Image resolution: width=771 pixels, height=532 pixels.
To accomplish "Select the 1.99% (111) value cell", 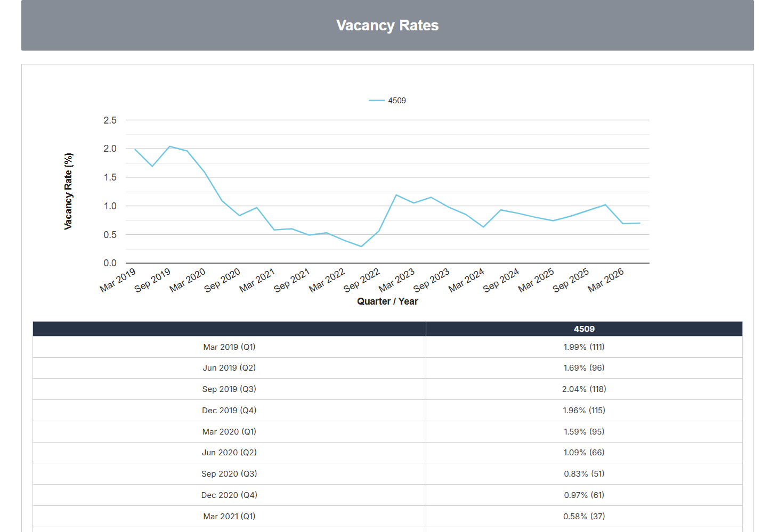I will (584, 347).
